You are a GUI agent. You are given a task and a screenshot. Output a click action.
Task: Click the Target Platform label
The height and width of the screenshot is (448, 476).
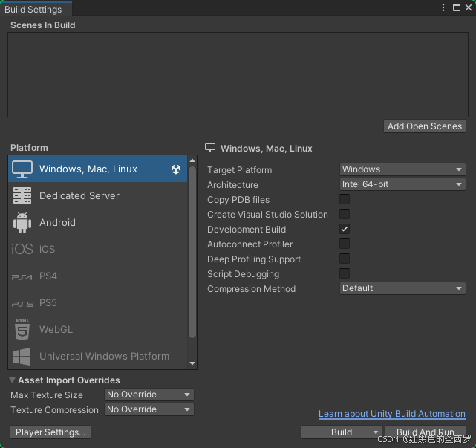click(x=240, y=170)
